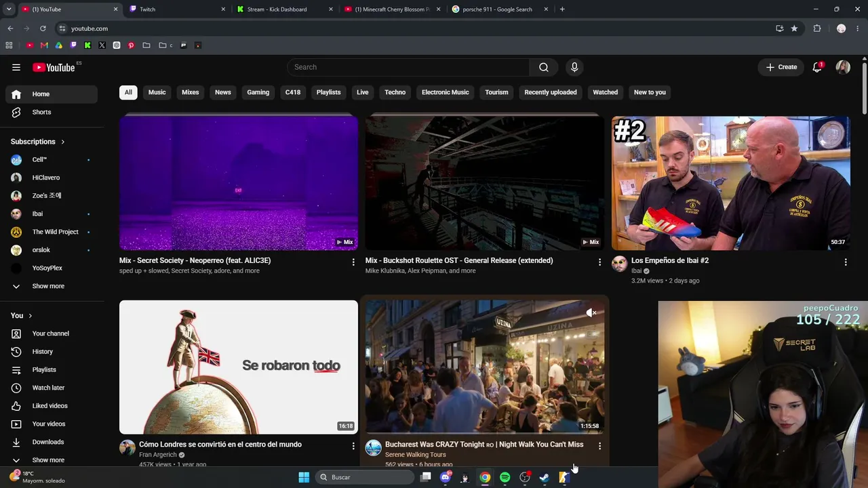Select the Live filter chip
Viewport: 868px width, 488px height.
(x=363, y=92)
